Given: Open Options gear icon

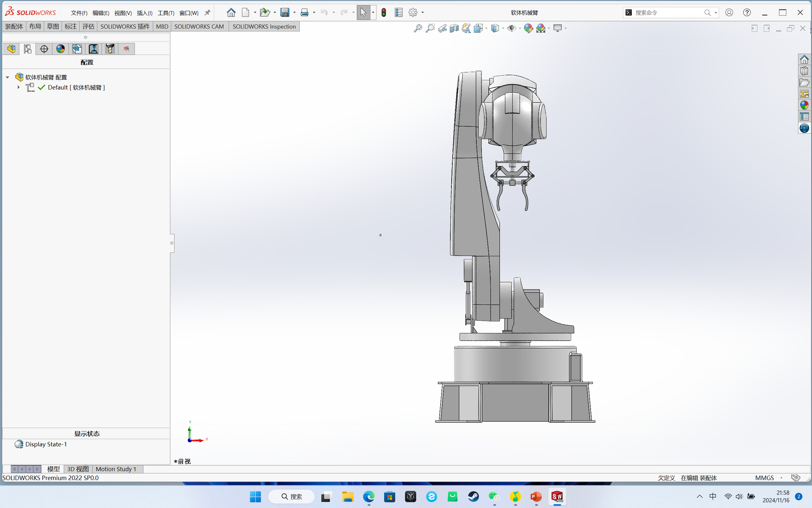Looking at the screenshot, I should [413, 12].
